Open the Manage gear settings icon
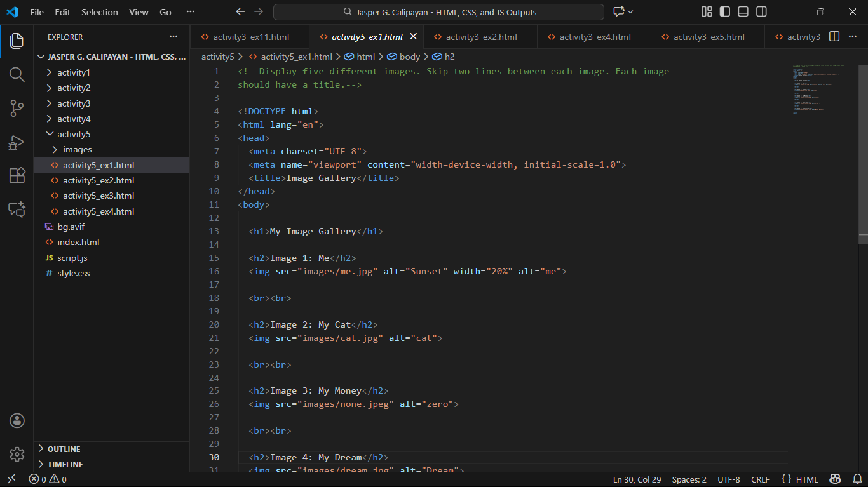This screenshot has height=487, width=868. pos(17,454)
